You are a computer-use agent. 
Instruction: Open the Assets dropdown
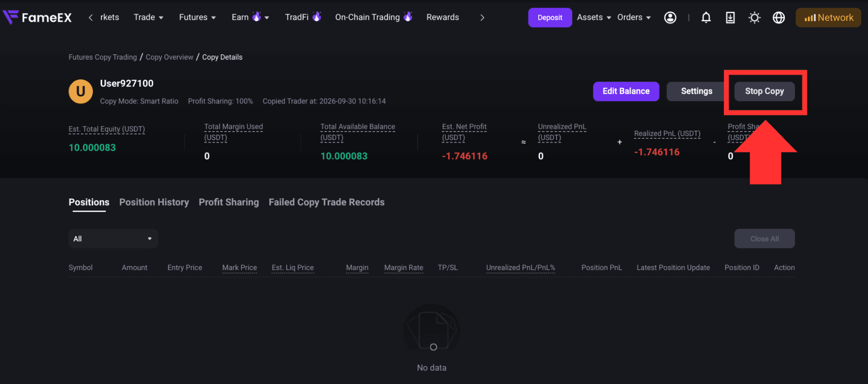coord(594,17)
